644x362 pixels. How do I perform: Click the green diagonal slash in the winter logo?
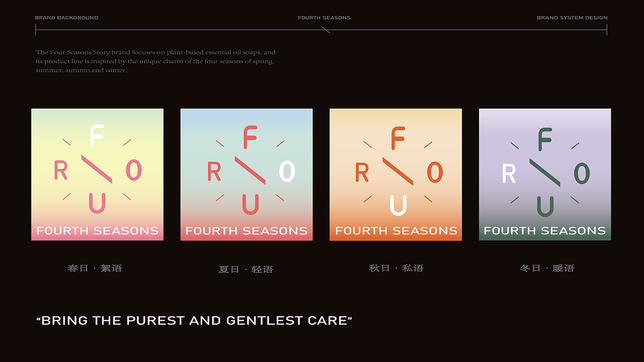(545, 172)
